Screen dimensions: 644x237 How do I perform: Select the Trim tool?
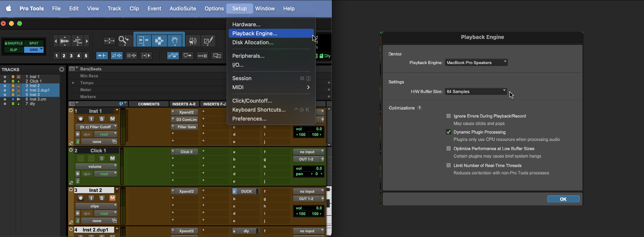[x=143, y=41]
